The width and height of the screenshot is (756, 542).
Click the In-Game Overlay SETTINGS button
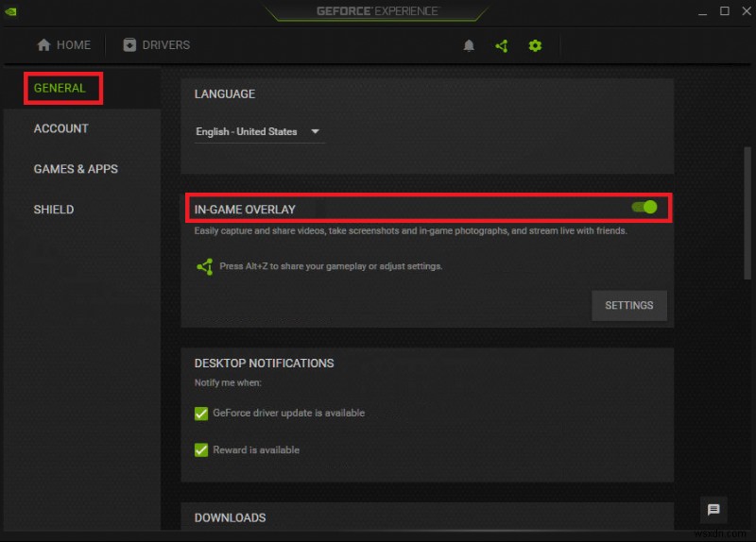coord(629,305)
